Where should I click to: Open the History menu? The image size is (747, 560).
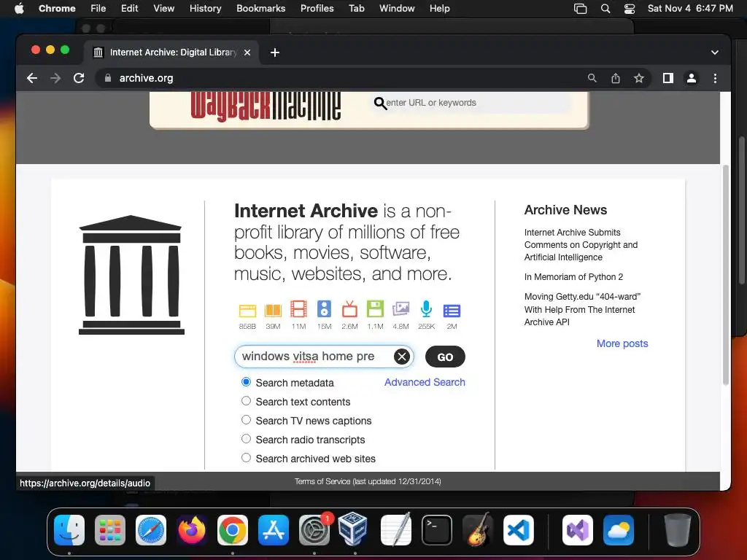click(205, 9)
